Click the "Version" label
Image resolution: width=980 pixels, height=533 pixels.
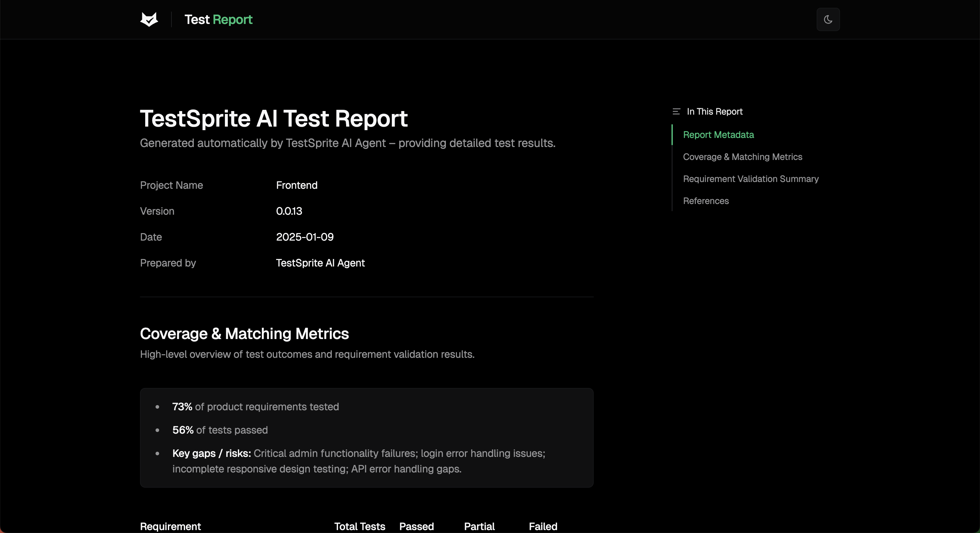coord(157,211)
